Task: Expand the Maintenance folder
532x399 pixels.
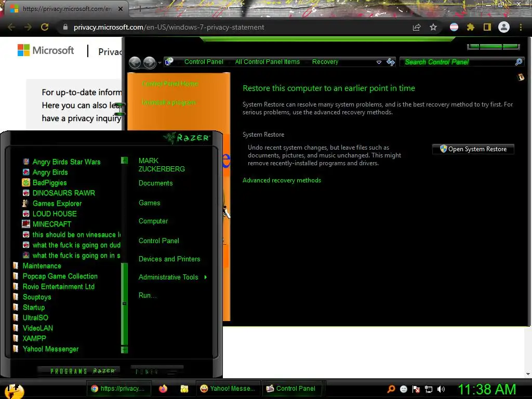Action: click(37, 265)
